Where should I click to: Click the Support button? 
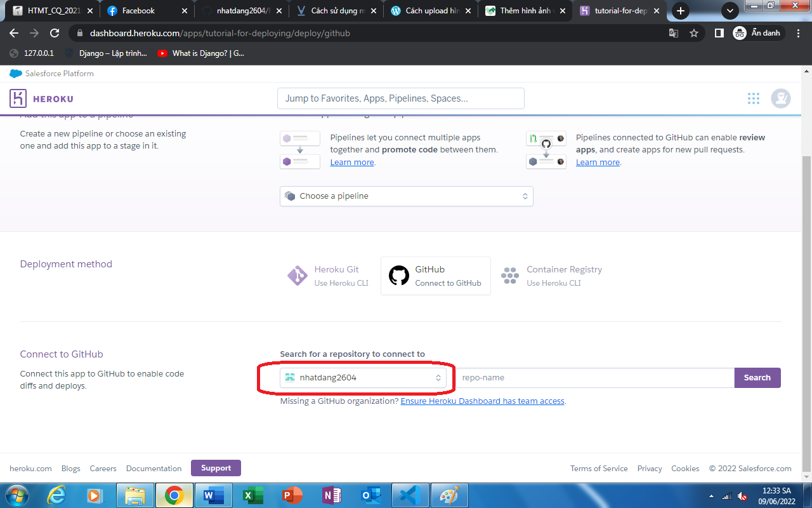tap(216, 468)
